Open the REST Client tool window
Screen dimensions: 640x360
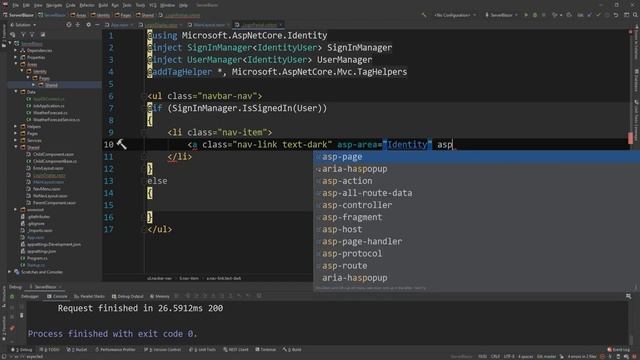click(236, 350)
